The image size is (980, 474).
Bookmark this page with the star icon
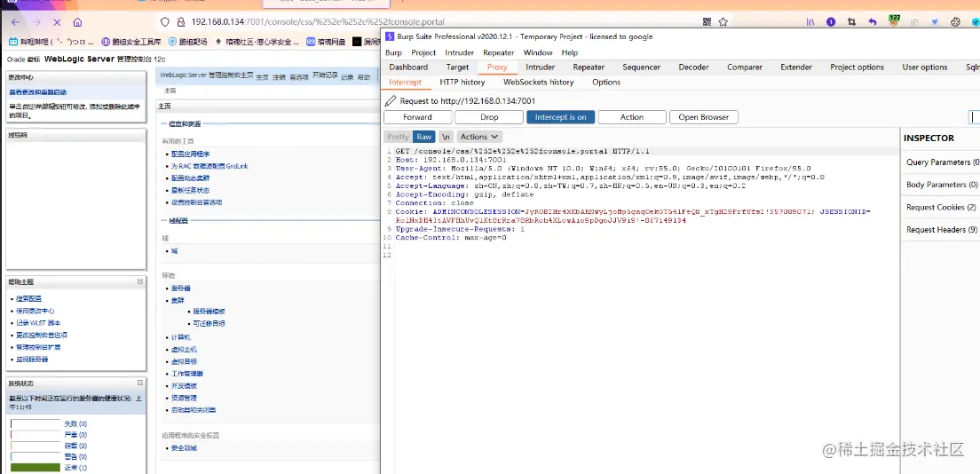click(x=723, y=22)
